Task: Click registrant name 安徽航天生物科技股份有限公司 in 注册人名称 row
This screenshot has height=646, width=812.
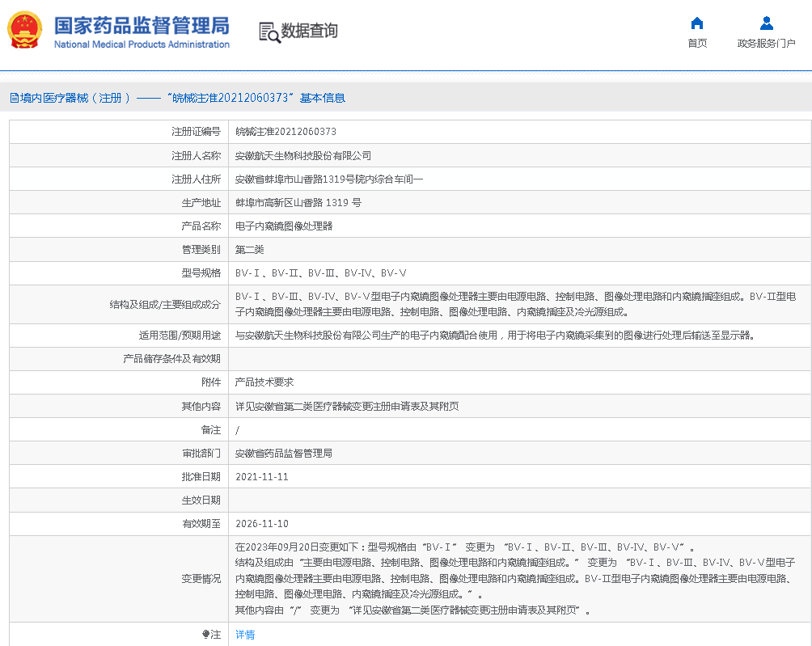Action: pyautogui.click(x=303, y=155)
